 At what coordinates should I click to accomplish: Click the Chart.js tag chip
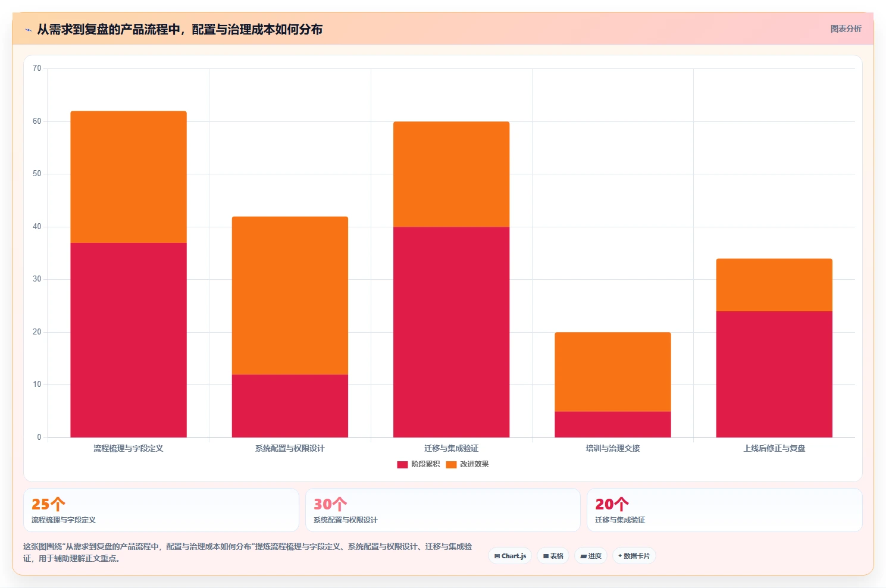[x=510, y=556]
